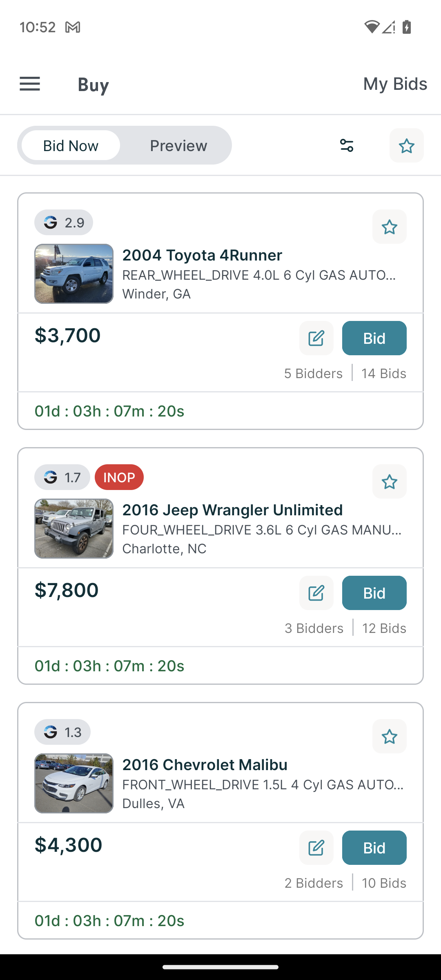
Task: Tap the red INOP badge
Action: (119, 477)
